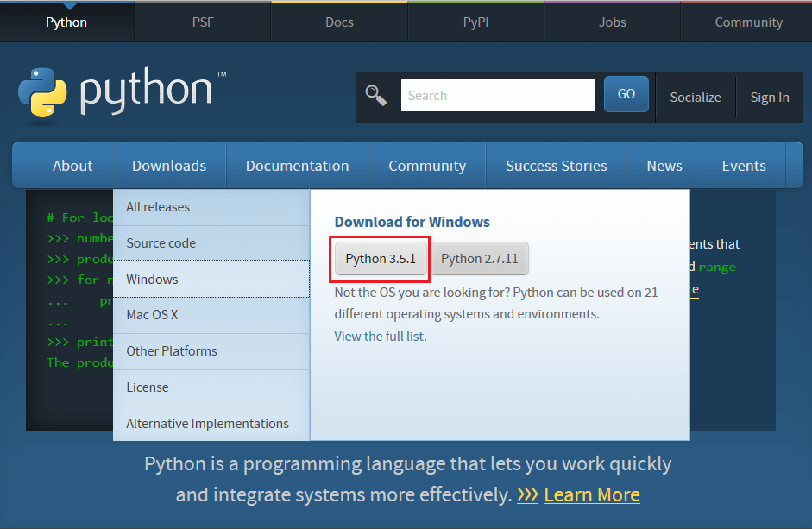Image resolution: width=812 pixels, height=529 pixels.
Task: Open the News navigation menu
Action: point(664,166)
